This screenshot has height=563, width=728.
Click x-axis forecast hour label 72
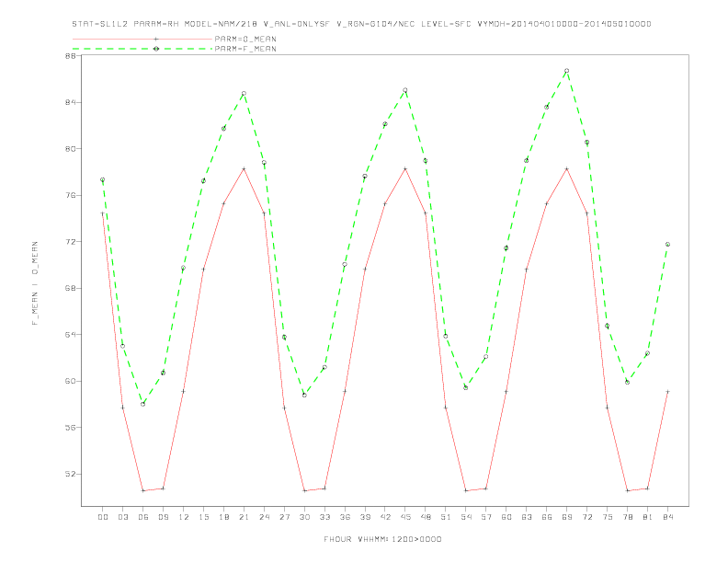click(586, 517)
